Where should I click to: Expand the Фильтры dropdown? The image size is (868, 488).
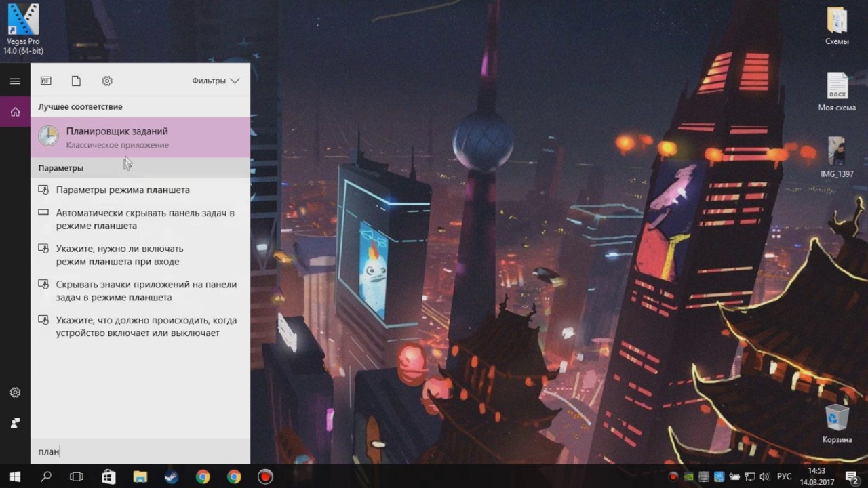(x=216, y=81)
